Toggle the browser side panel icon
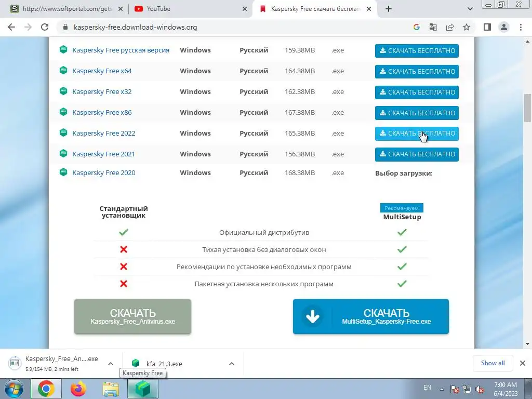The height and width of the screenshot is (399, 532). click(487, 27)
